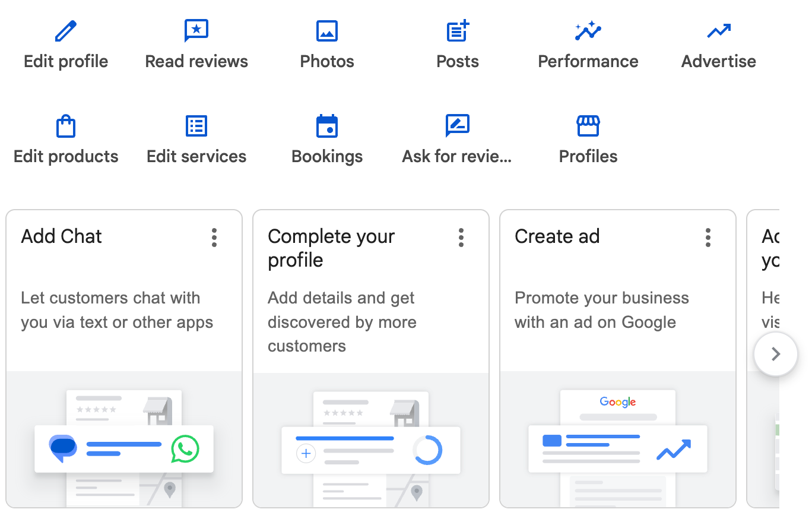Screen dimensions: 812x525
Task: Open Add Chat card options menu
Action: 214,238
